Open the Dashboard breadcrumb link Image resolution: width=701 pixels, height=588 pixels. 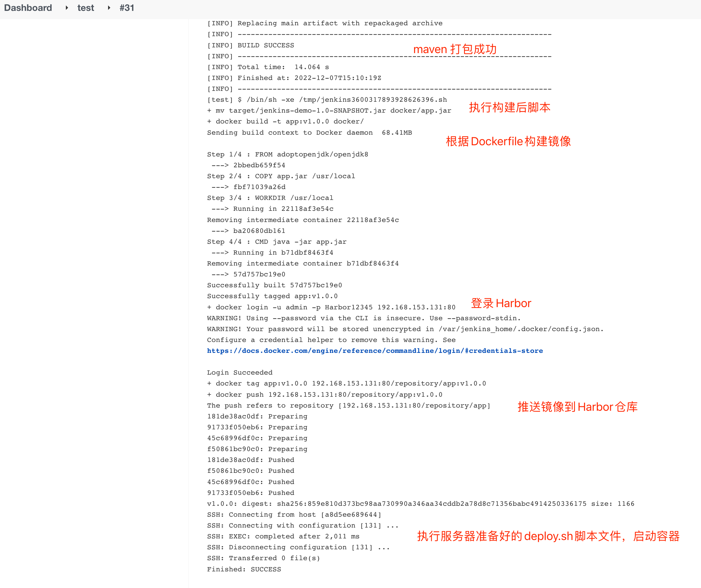[28, 8]
